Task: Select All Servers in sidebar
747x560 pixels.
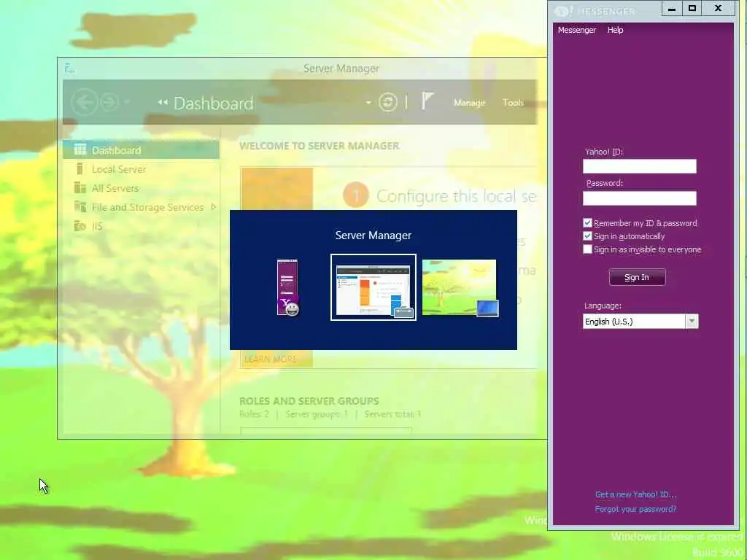Action: [x=141, y=188]
